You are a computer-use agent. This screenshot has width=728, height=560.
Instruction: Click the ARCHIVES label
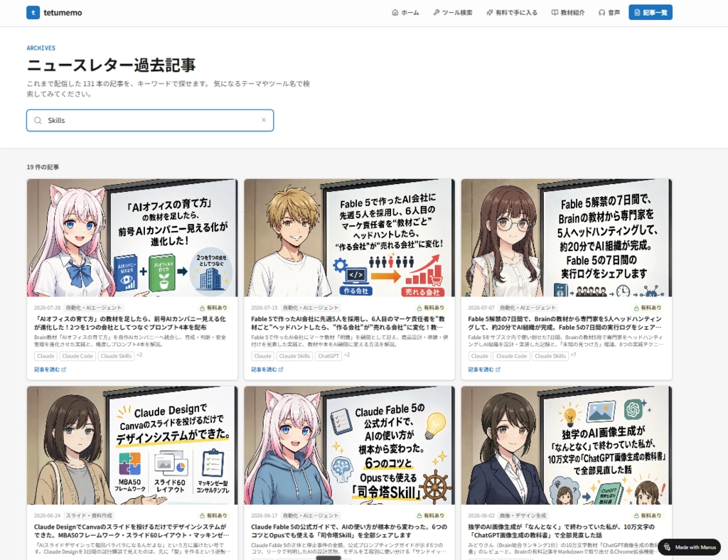pos(41,48)
